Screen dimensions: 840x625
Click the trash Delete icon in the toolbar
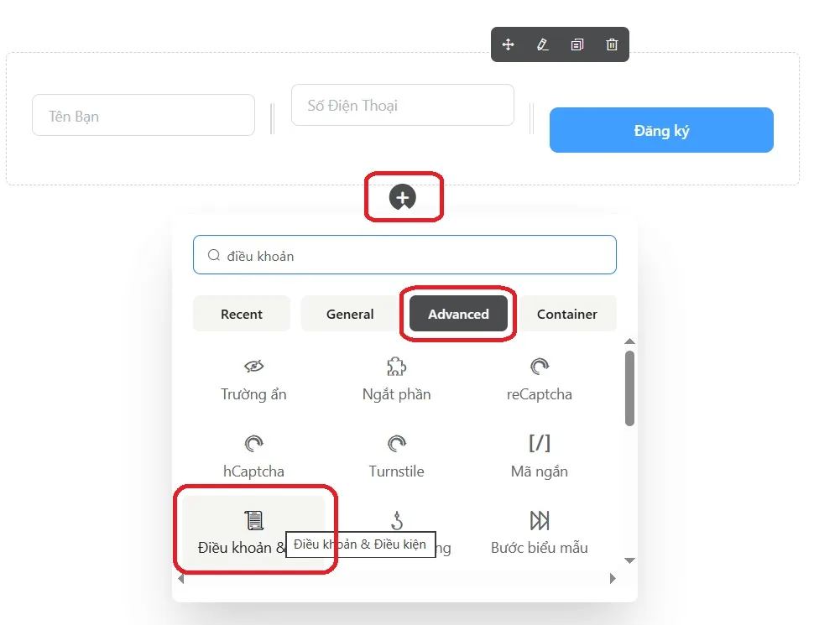pyautogui.click(x=611, y=44)
